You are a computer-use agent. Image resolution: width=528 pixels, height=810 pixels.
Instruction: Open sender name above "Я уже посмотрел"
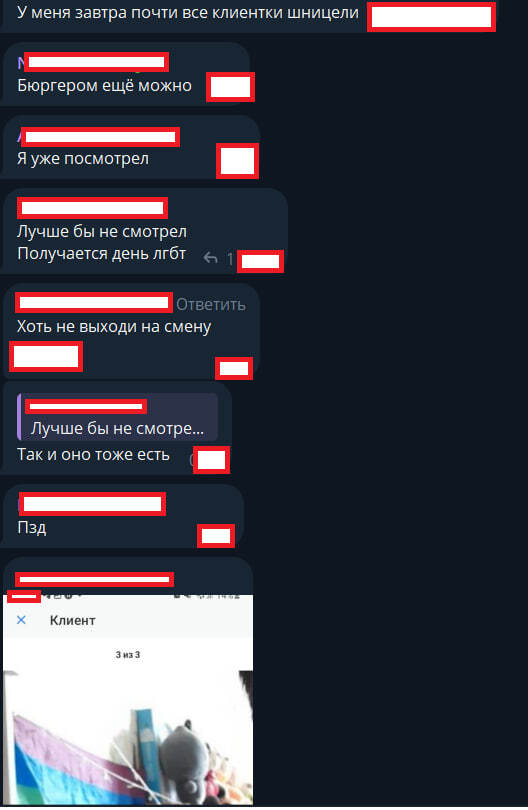coord(100,137)
